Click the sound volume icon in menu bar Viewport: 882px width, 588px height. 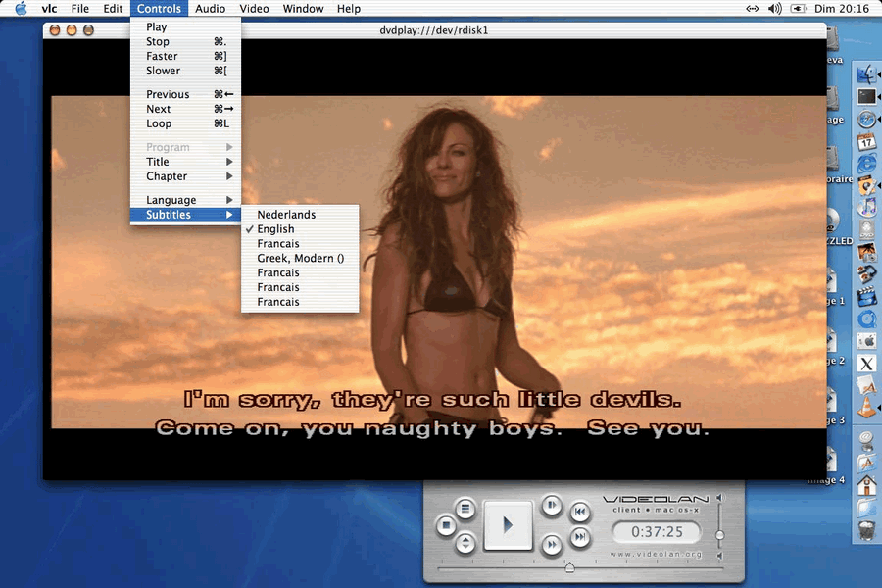click(775, 9)
